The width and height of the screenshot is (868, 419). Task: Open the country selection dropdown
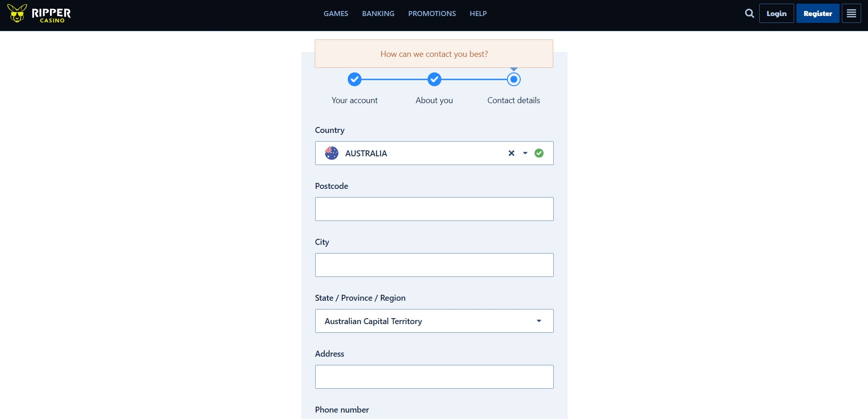click(525, 153)
